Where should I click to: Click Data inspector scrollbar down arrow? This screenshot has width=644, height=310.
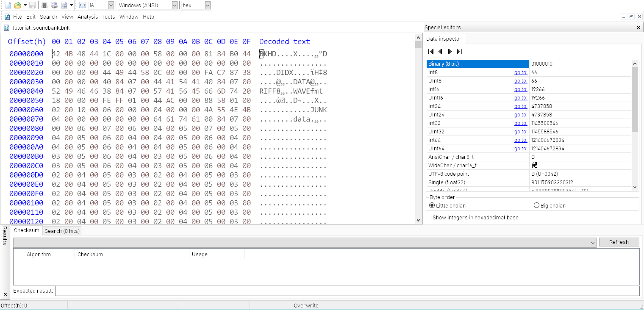pos(635,187)
